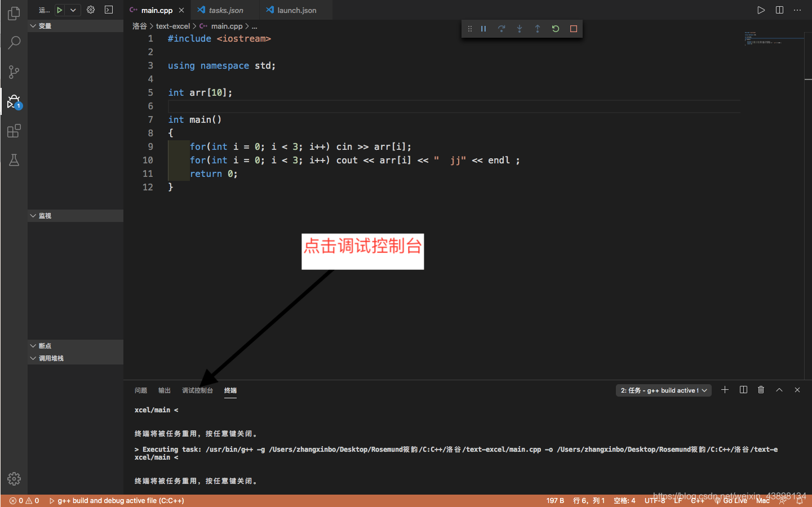
Task: Open the debug configuration dropdown arrow
Action: coord(73,10)
